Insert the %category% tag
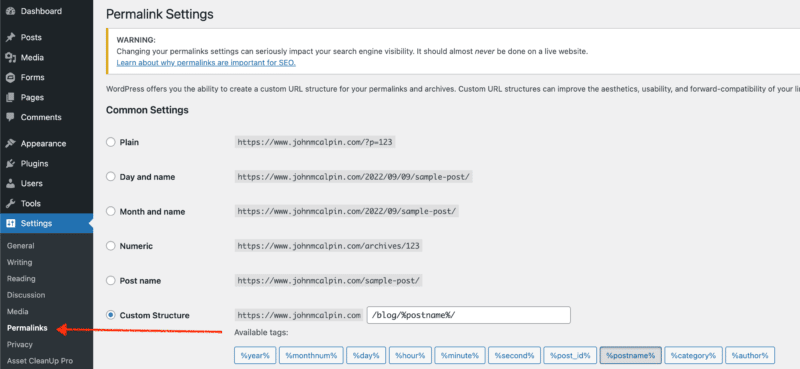 pyautogui.click(x=693, y=355)
